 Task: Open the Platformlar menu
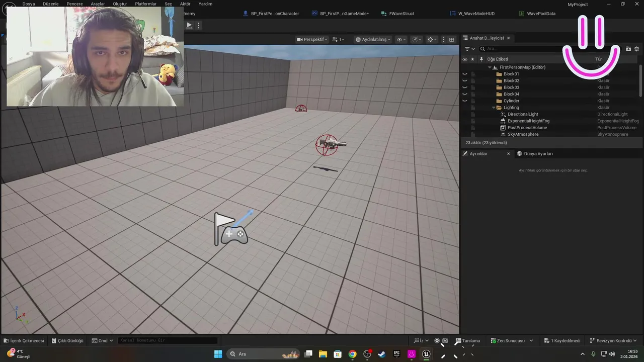[146, 4]
